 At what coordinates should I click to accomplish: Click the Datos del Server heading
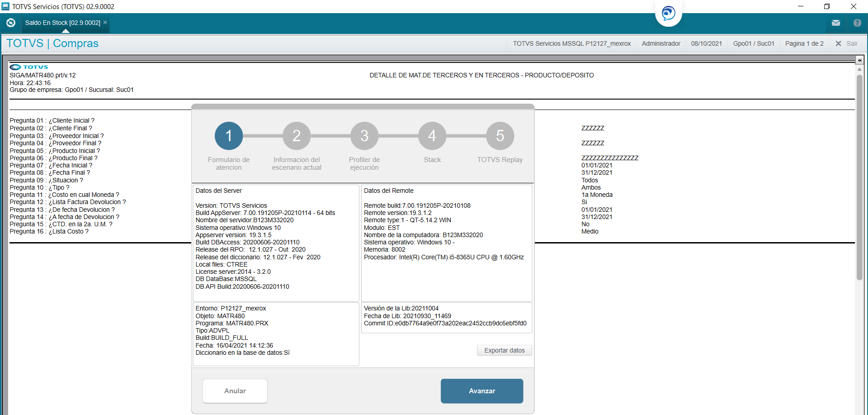(x=219, y=191)
